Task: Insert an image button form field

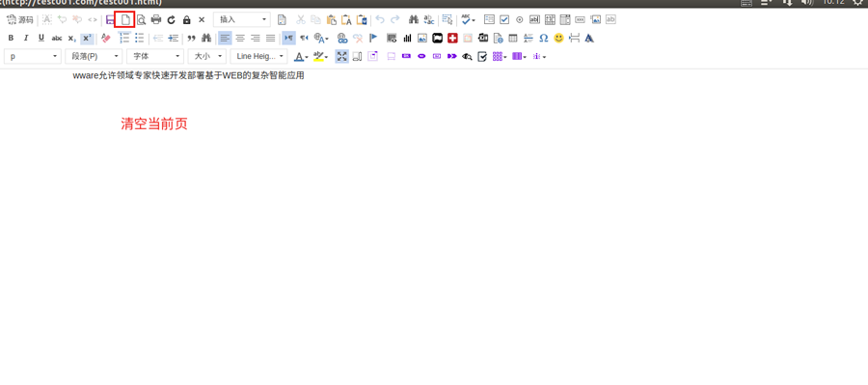Action: tap(595, 19)
